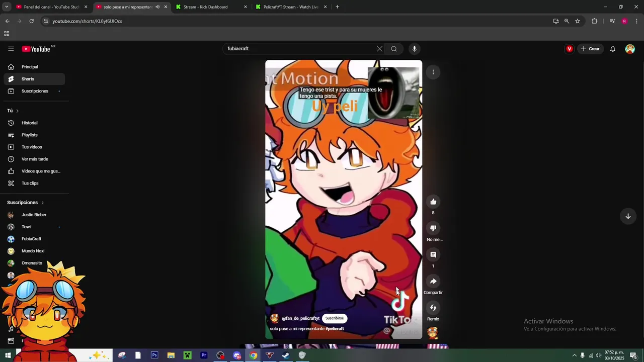The height and width of the screenshot is (362, 644).
Task: Open the Short's three-dot options menu
Action: click(433, 72)
